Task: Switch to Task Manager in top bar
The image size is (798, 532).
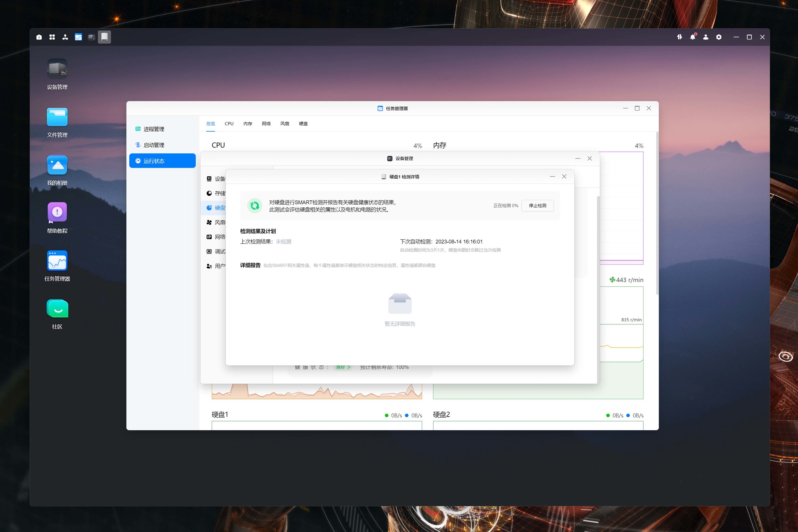Action: (78, 37)
